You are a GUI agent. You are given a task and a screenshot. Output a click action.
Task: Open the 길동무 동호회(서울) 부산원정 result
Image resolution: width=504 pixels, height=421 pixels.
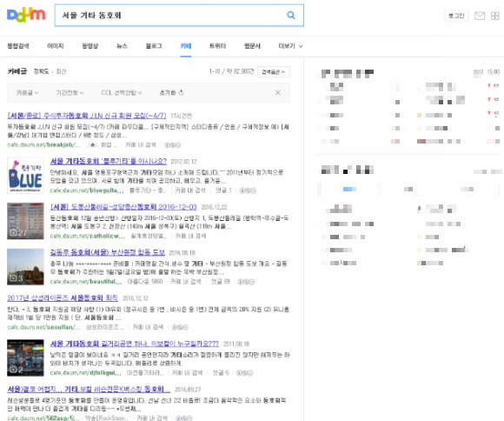click(x=108, y=252)
